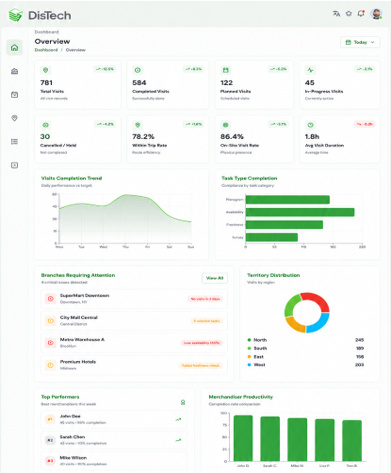Open the list icon in sidebar

pos(14,142)
